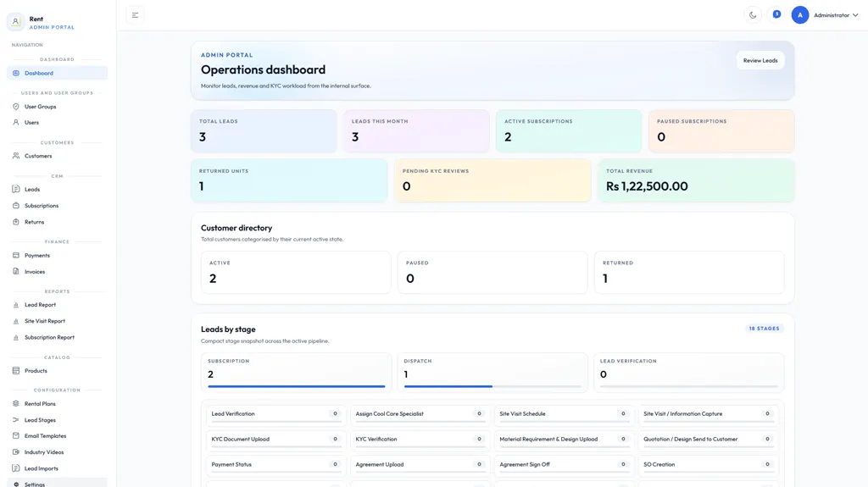
Task: Click the Lead Stages icon
Action: [15, 420]
